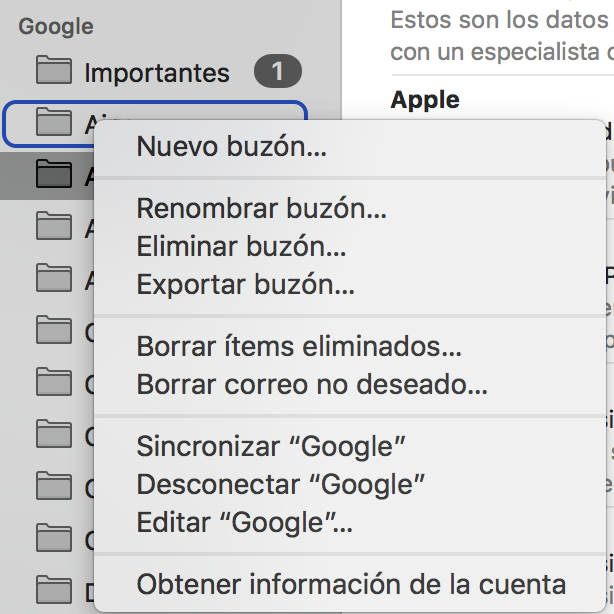Image resolution: width=614 pixels, height=614 pixels.
Task: Click the Google account section header
Action: coord(56,26)
